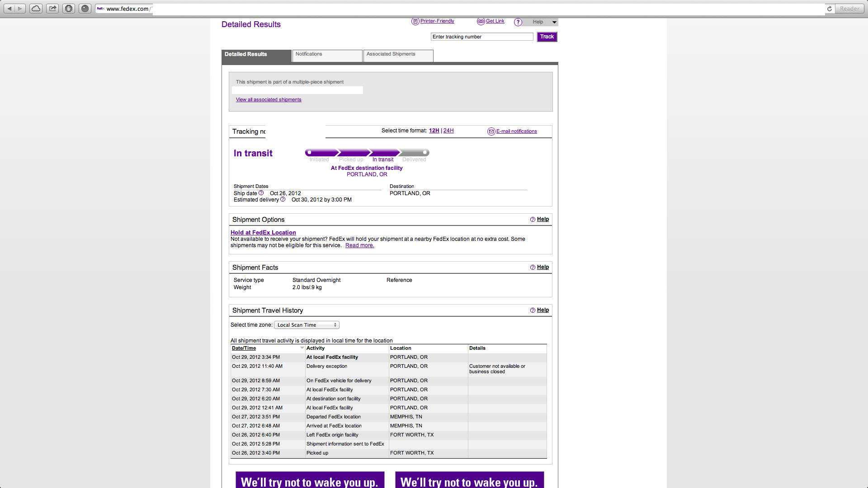Open View all associated shipments link
Screen dimensions: 868x488
pos(269,99)
